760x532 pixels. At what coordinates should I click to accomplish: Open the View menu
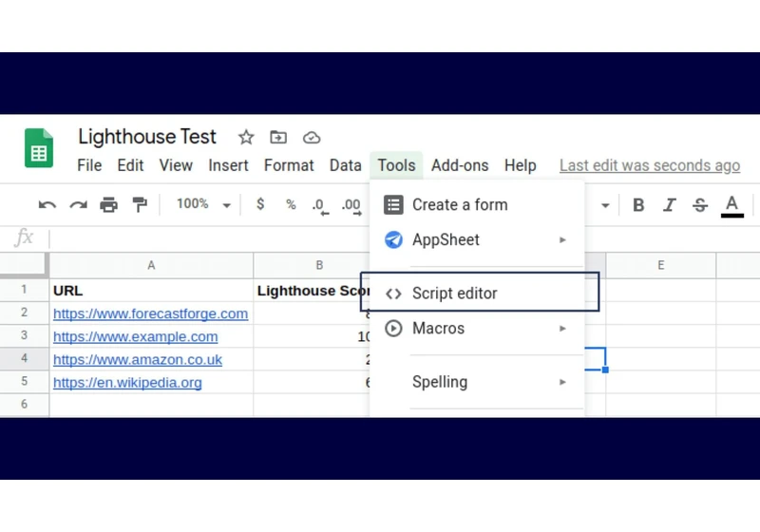pyautogui.click(x=176, y=165)
